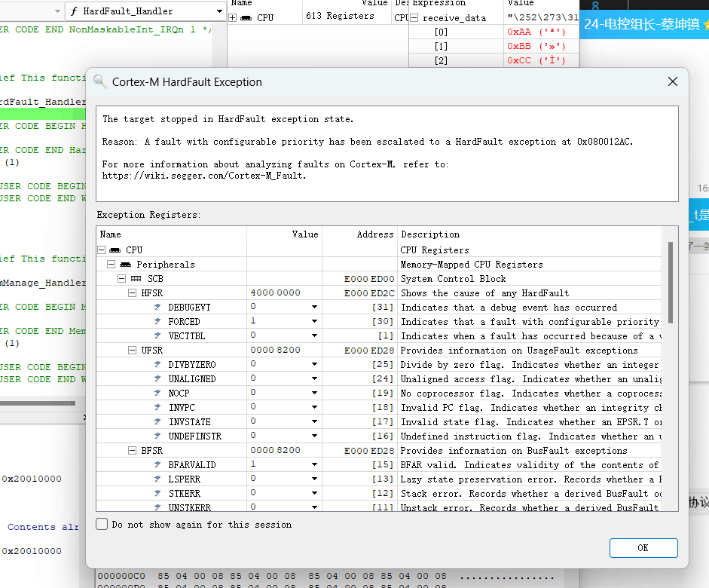Select UFSR value 0000 8200
709x588 pixels.
pos(275,350)
